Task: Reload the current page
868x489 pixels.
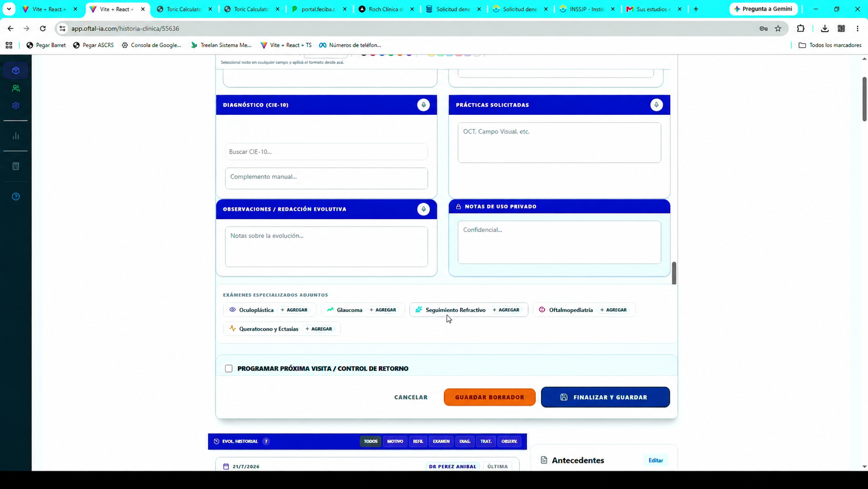Action: (43, 29)
